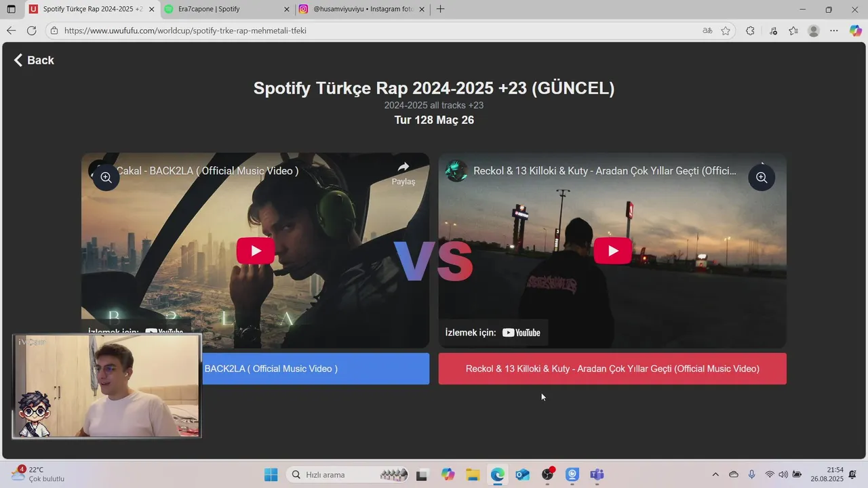Image resolution: width=868 pixels, height=488 pixels.
Task: Open the translate page icon
Action: (x=707, y=30)
